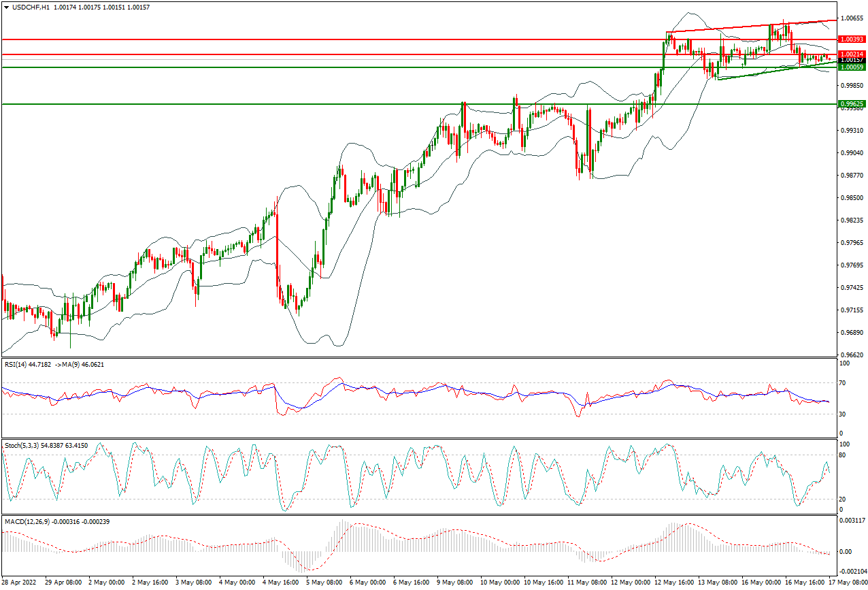This screenshot has width=868, height=590.
Task: Select the rising red upper channel trendline
Action: click(751, 26)
